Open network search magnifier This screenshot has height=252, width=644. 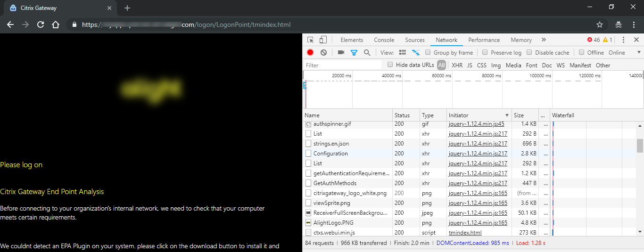tap(367, 53)
